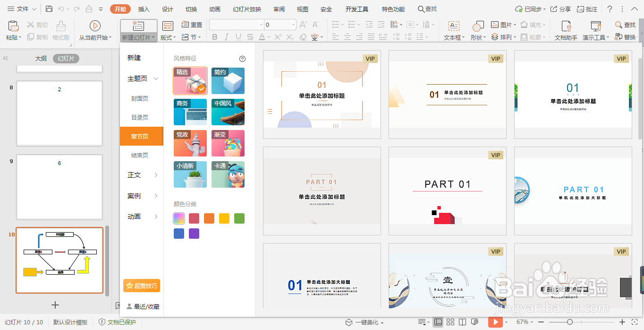Open the 版式 layout dropdown

click(168, 37)
